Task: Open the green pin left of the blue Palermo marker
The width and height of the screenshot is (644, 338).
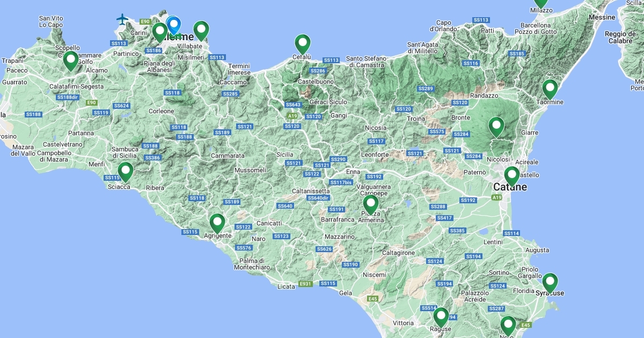Action: pos(159,32)
